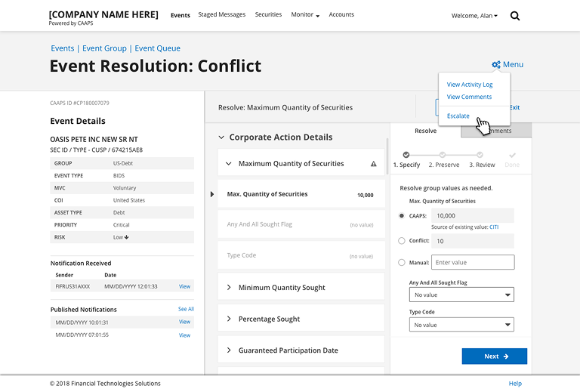The width and height of the screenshot is (580, 392).
Task: Click the PRIORITY Critical row
Action: (x=122, y=225)
